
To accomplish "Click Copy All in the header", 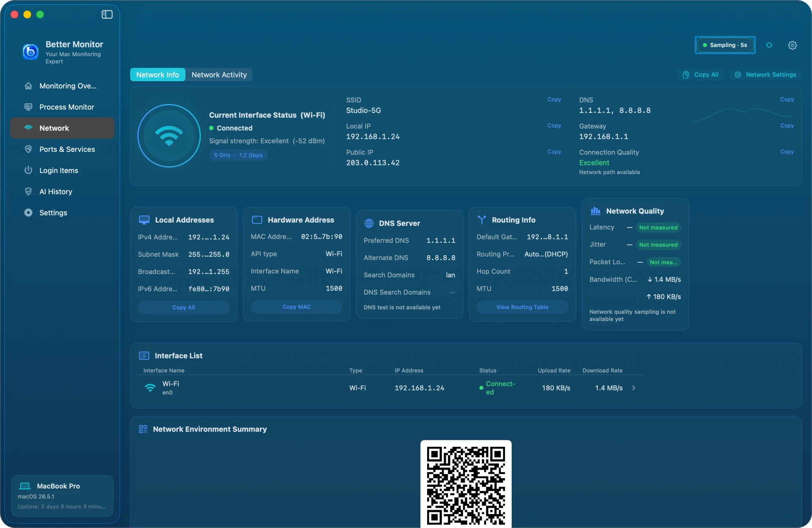I will pos(701,74).
